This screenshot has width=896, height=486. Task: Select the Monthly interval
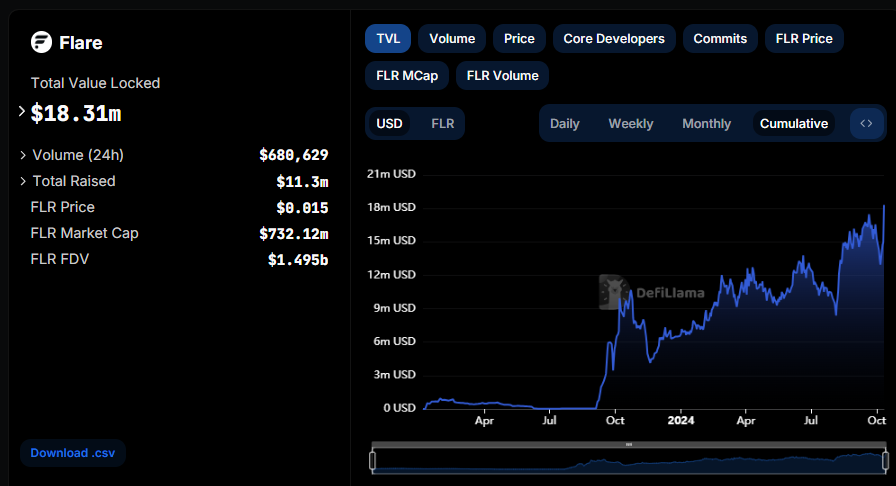[x=706, y=124]
